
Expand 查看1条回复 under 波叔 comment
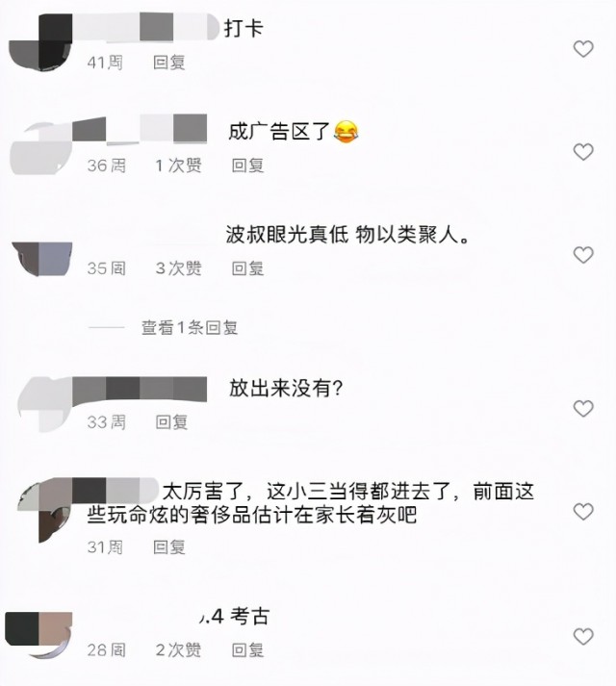click(x=190, y=327)
